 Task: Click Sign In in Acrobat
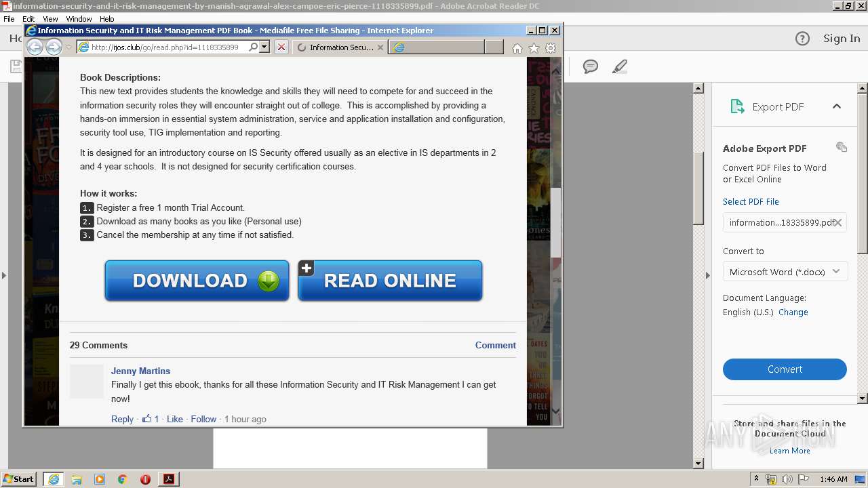pos(842,39)
